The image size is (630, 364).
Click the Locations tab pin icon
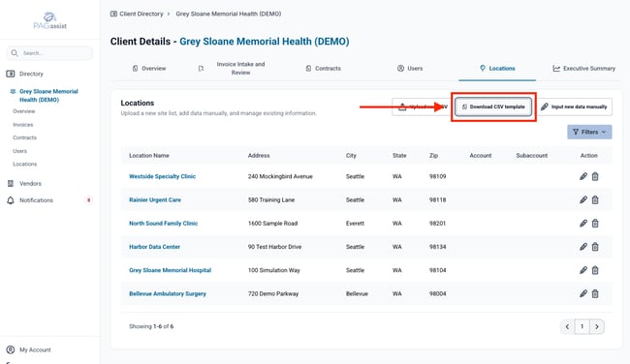[x=483, y=68]
